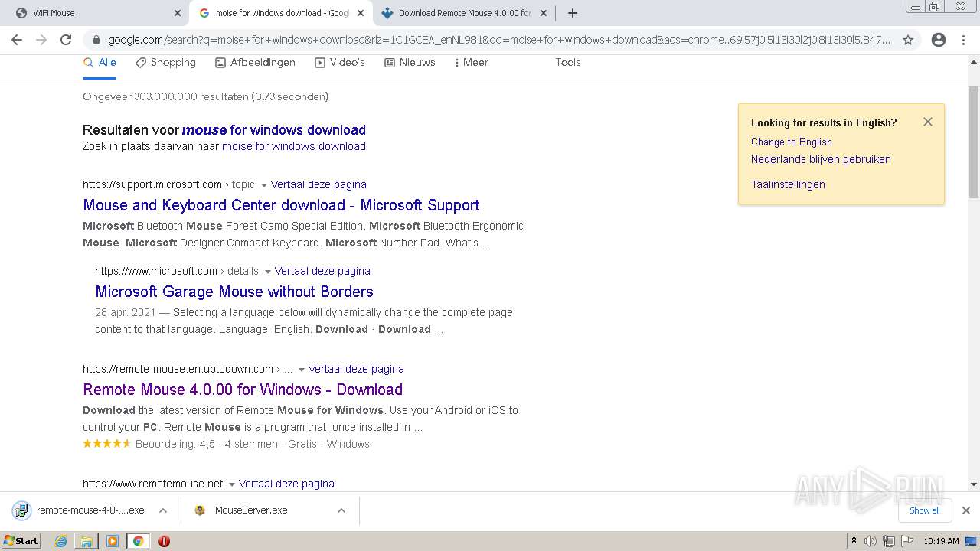Show hidden system tray icons
This screenshot has height=551, width=980.
point(854,541)
